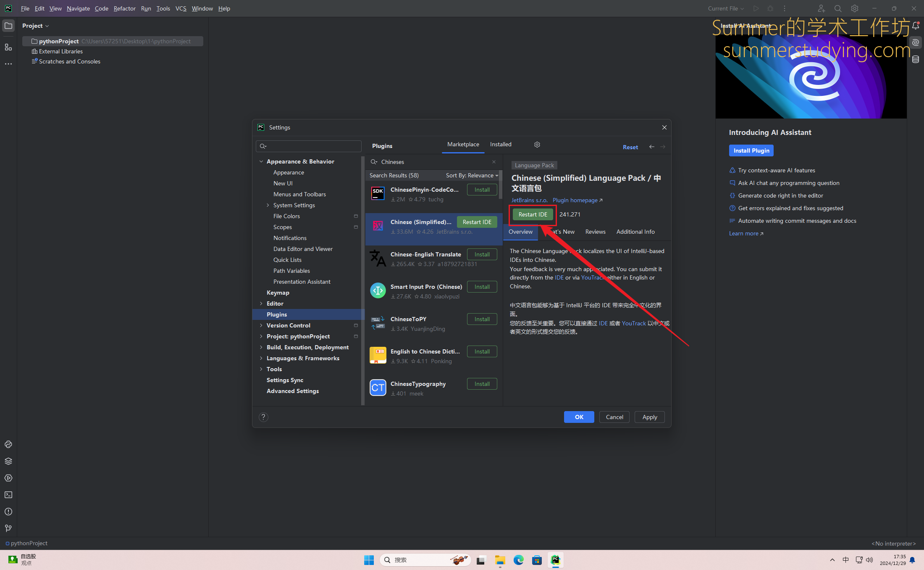Open the Terminal tool window icon
This screenshot has width=924, height=570.
pos(8,495)
